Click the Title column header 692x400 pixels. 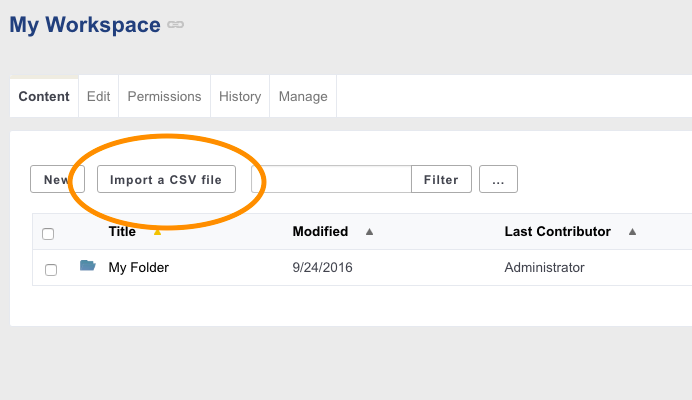122,231
